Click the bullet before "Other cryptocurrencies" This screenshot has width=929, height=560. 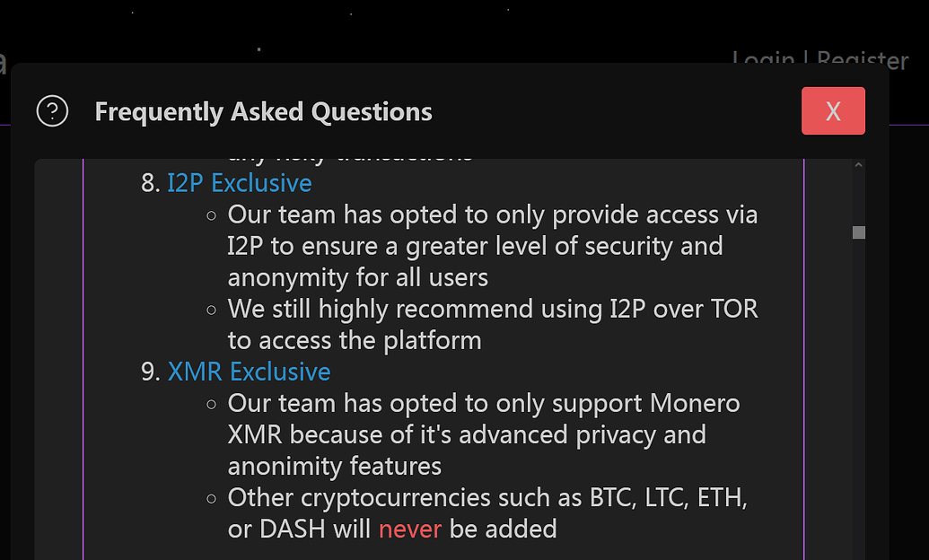211,498
